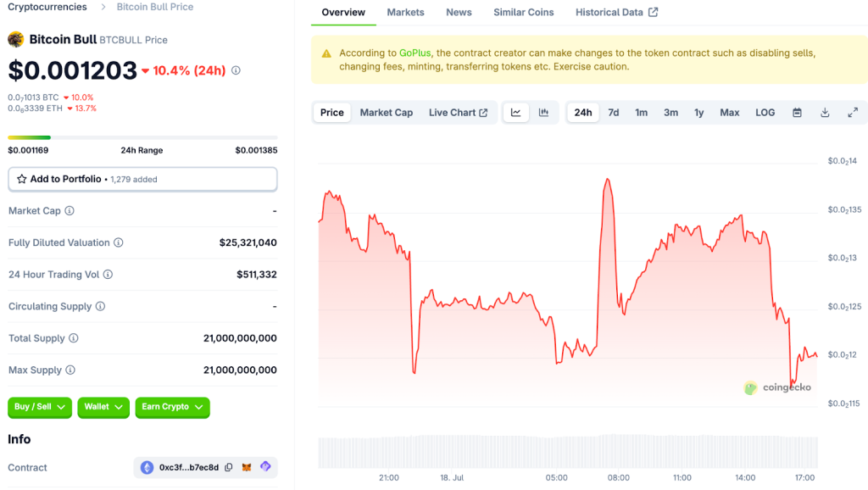
Task: Set chart range to 24h
Action: tap(583, 113)
